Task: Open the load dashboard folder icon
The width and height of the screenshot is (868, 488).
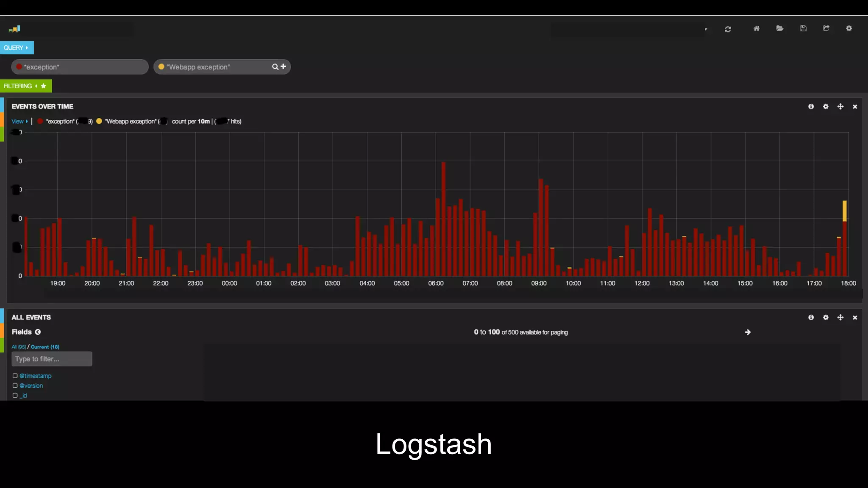Action: click(x=780, y=28)
